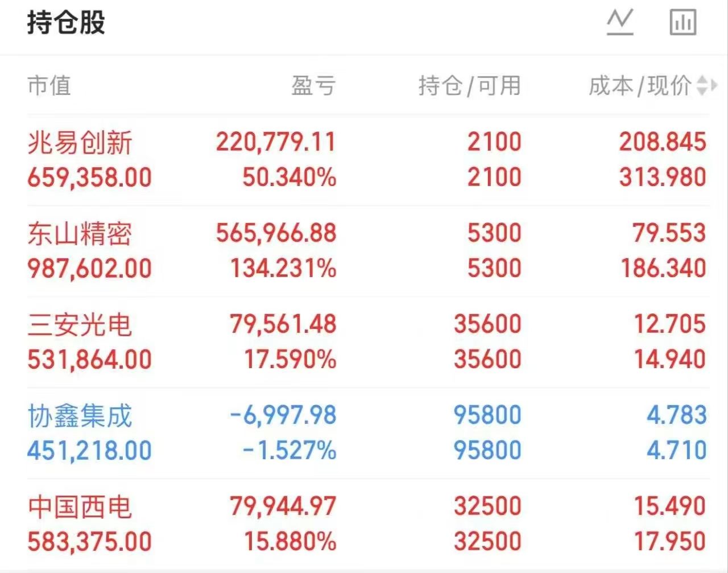Open 兆易创新 stock holding row
The image size is (728, 573).
[367, 160]
